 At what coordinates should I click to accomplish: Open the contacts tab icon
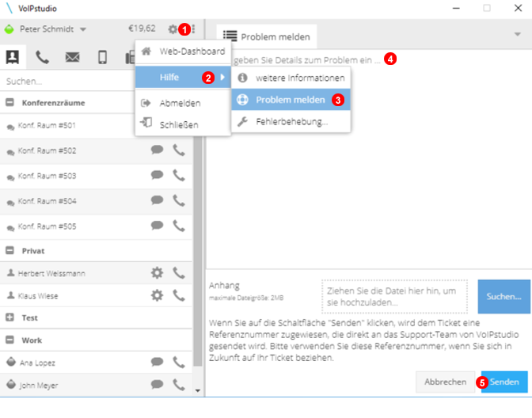point(13,56)
